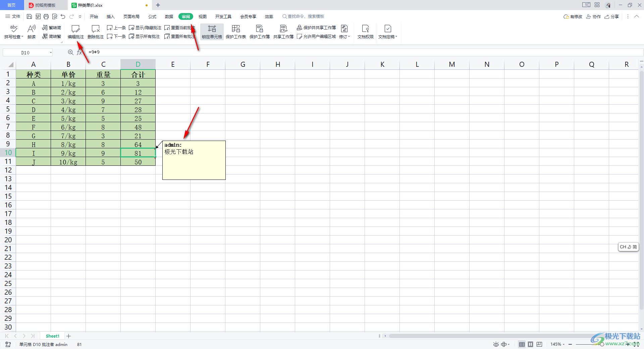Screen dimensions: 644x349
Task: Click the 协作 collaborate button
Action: tap(594, 16)
